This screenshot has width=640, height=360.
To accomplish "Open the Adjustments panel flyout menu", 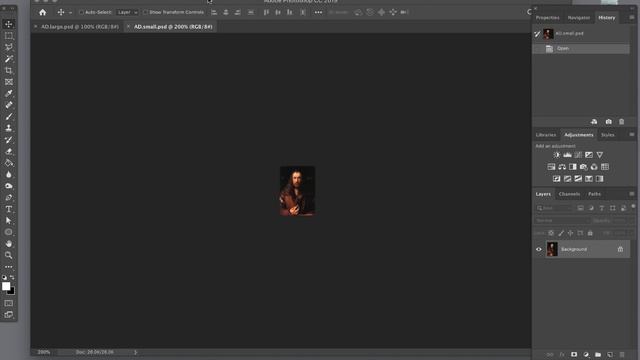I will pos(631,134).
